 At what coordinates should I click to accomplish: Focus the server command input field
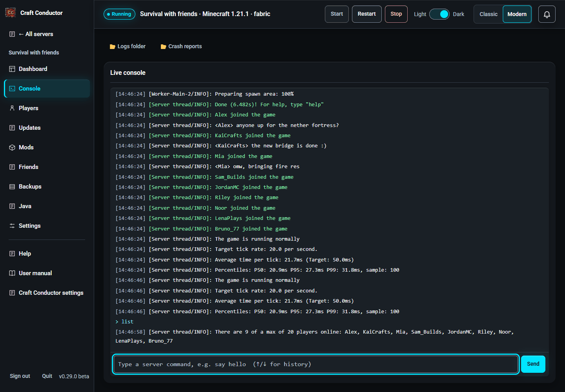click(x=316, y=364)
